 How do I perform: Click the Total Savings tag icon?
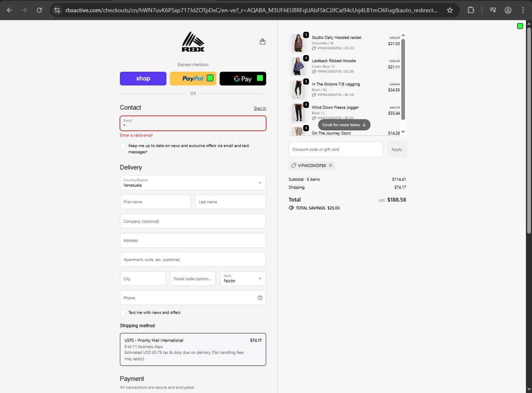291,208
